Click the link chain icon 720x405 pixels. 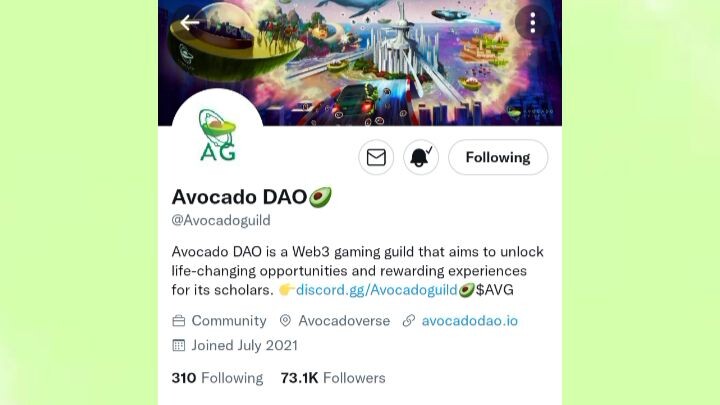(x=409, y=321)
